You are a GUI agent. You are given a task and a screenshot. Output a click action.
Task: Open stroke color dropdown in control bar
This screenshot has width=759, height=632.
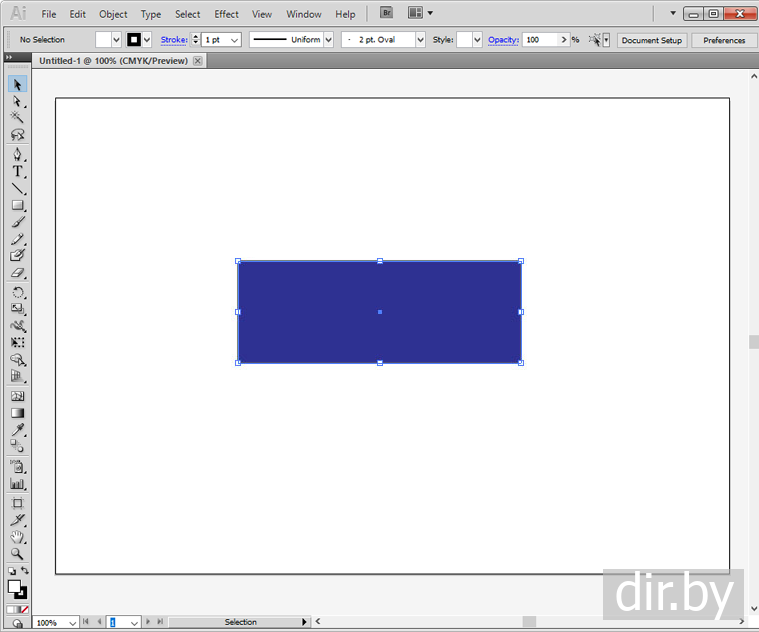147,40
